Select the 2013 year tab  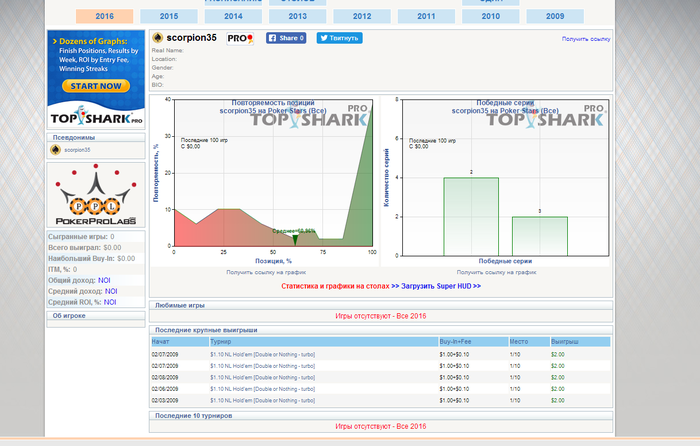(x=297, y=16)
